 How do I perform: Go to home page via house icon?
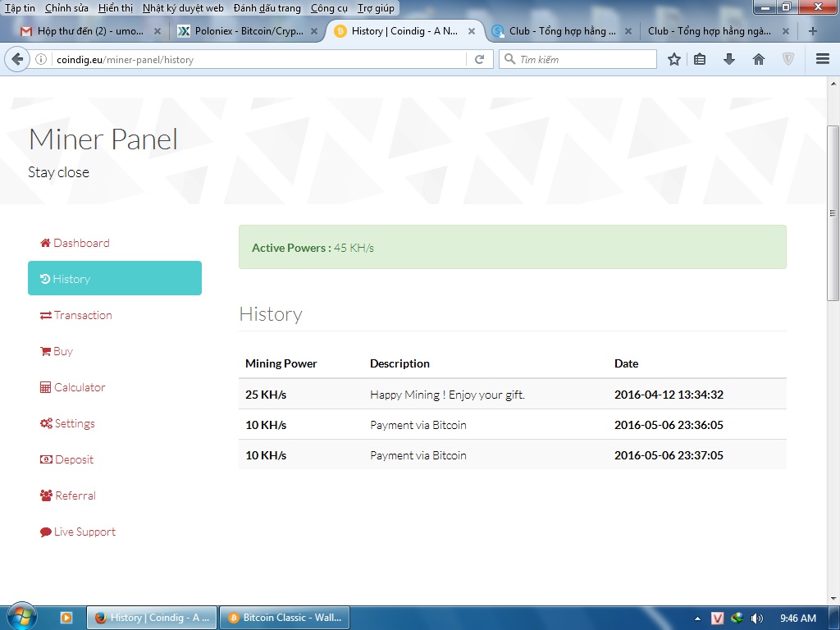point(759,59)
